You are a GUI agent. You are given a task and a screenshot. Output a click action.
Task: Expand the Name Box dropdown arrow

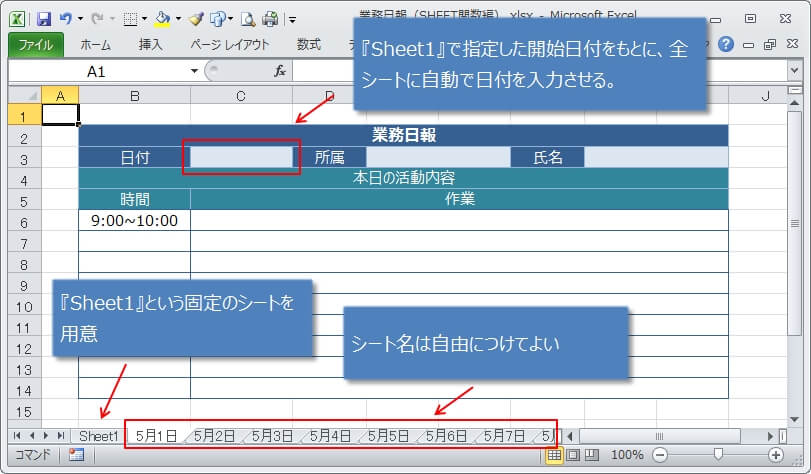(194, 71)
